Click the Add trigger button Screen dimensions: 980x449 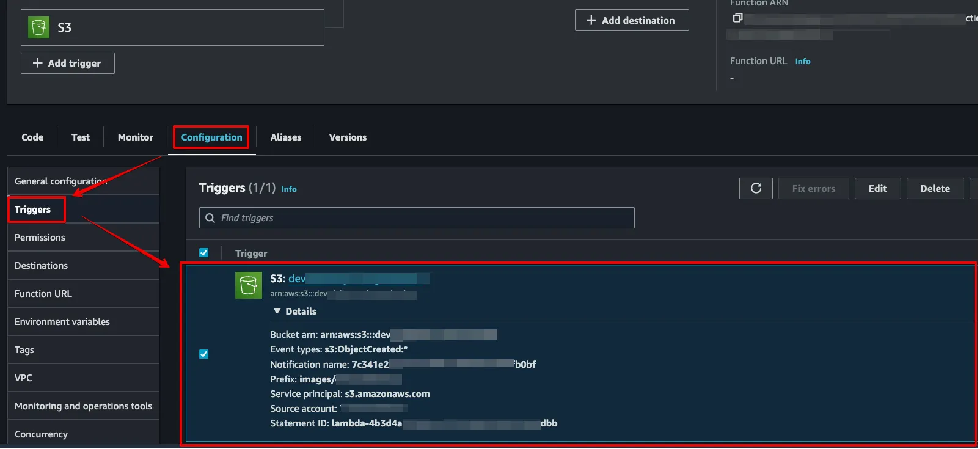[x=68, y=63]
